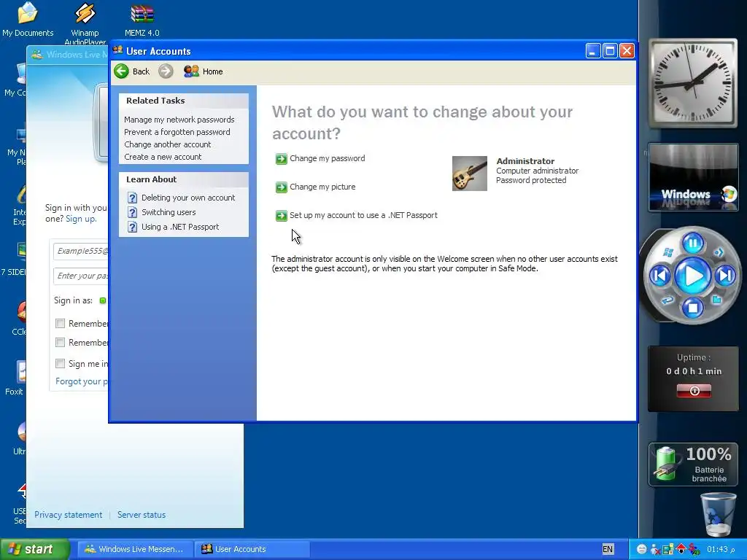747x560 pixels.
Task: Select Create a new account task
Action: pyautogui.click(x=163, y=157)
